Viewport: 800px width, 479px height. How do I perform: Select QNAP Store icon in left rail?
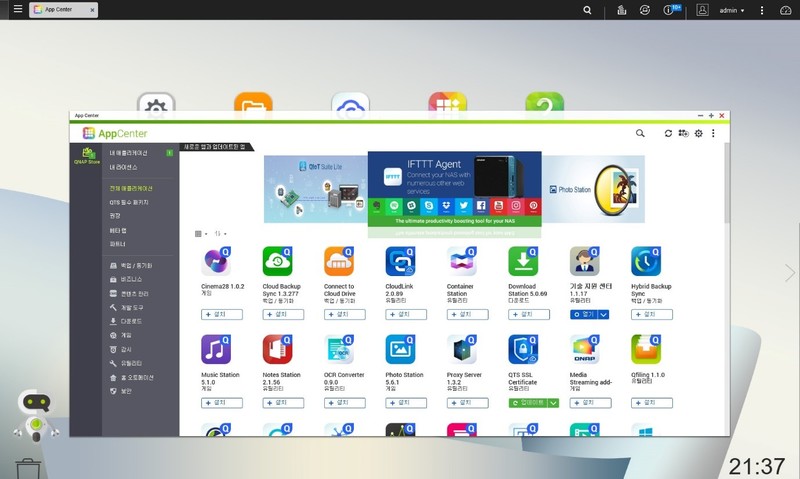[87, 156]
